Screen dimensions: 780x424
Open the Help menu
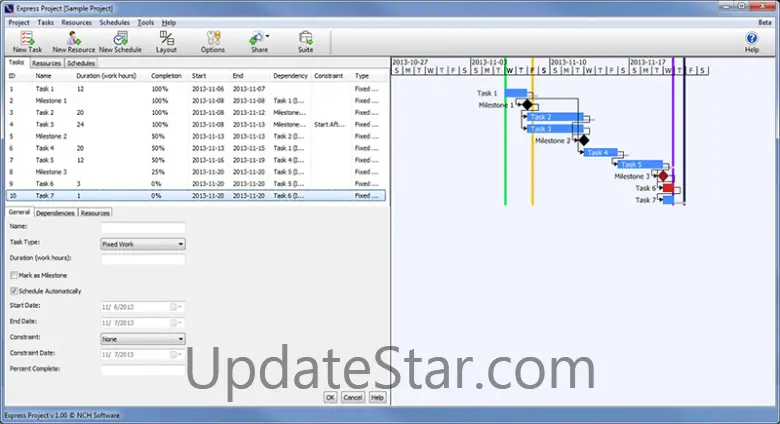[x=169, y=22]
